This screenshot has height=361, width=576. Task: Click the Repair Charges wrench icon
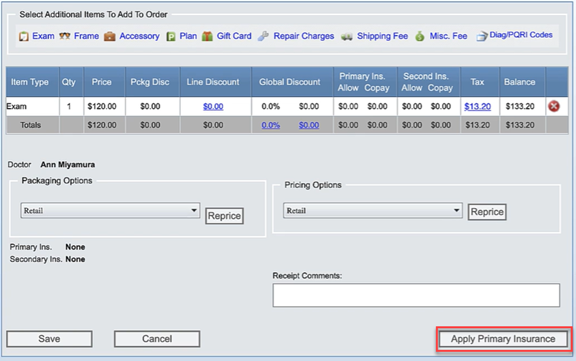pyautogui.click(x=263, y=36)
